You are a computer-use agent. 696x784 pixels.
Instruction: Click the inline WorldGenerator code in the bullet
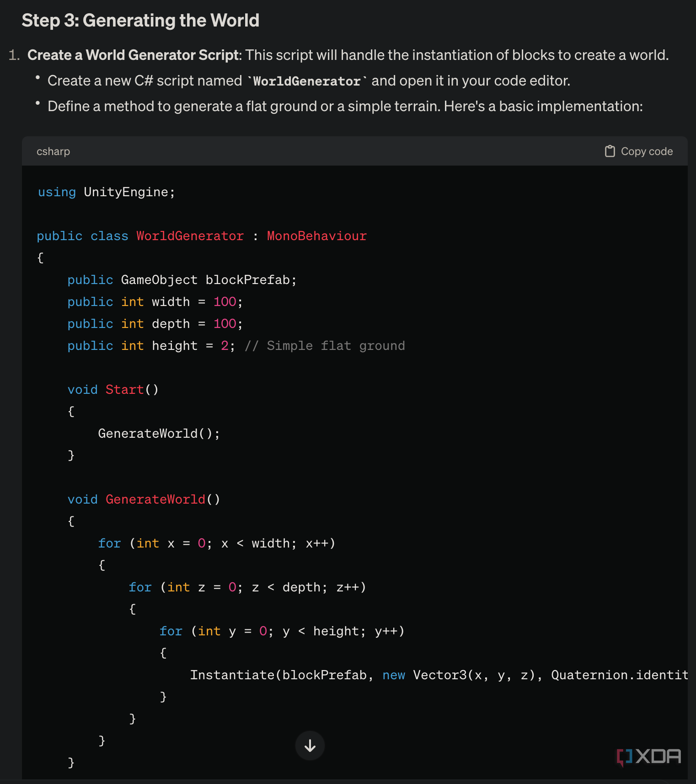[307, 81]
